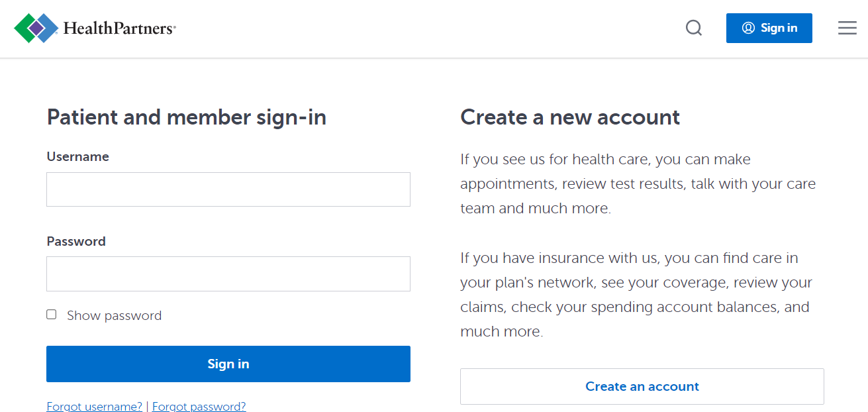868x412 pixels.
Task: Click inside the Username input field
Action: tap(228, 189)
